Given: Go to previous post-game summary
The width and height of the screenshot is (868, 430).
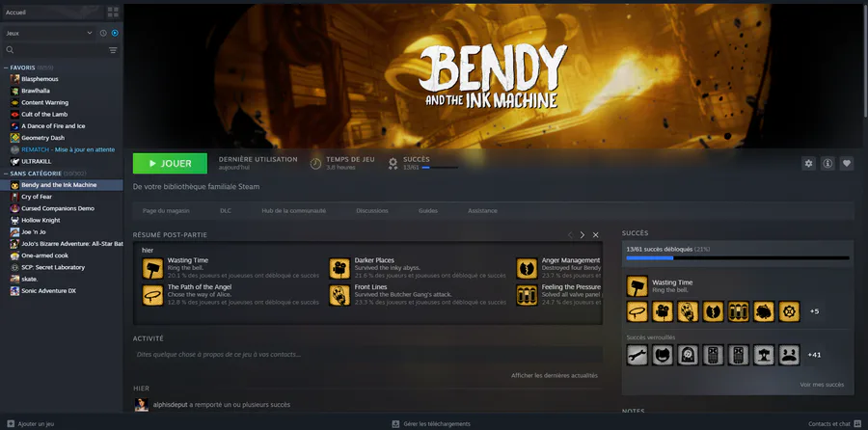Looking at the screenshot, I should 570,235.
